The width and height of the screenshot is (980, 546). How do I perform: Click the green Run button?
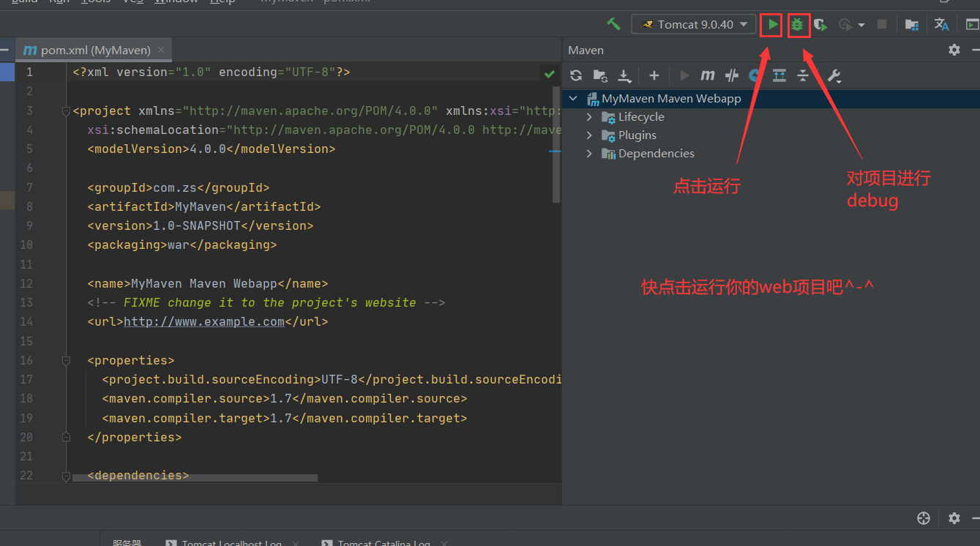(771, 25)
